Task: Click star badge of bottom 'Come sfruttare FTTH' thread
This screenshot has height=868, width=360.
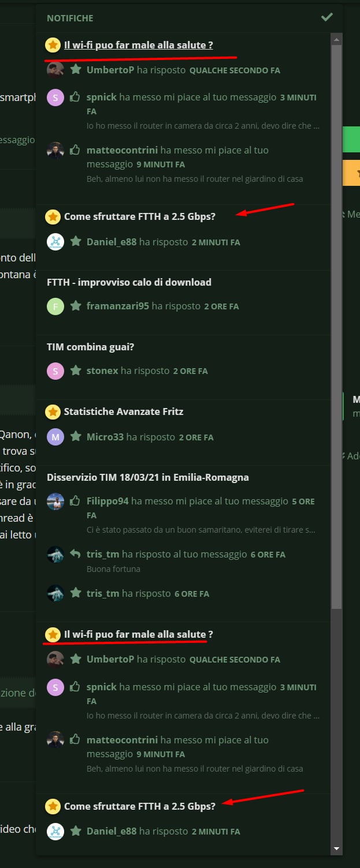Action: point(53,806)
